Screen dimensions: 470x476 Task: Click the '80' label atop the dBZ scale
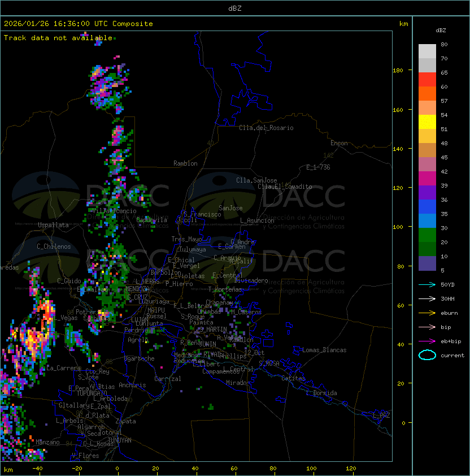(444, 44)
